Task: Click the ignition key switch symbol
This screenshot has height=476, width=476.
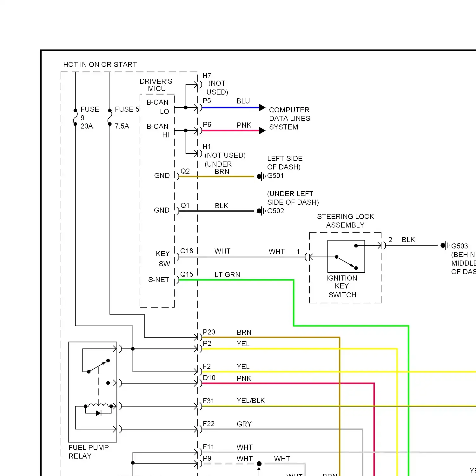Action: tap(346, 256)
